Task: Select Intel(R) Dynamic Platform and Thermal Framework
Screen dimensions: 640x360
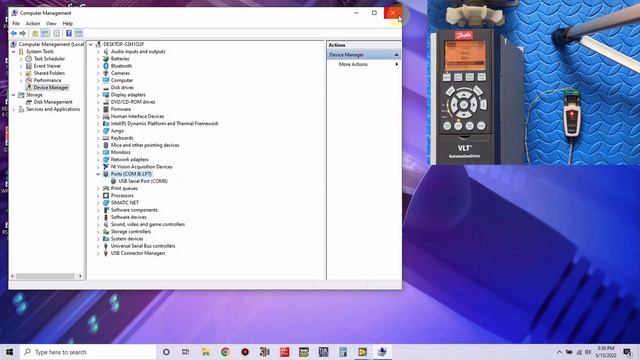Action: point(164,124)
